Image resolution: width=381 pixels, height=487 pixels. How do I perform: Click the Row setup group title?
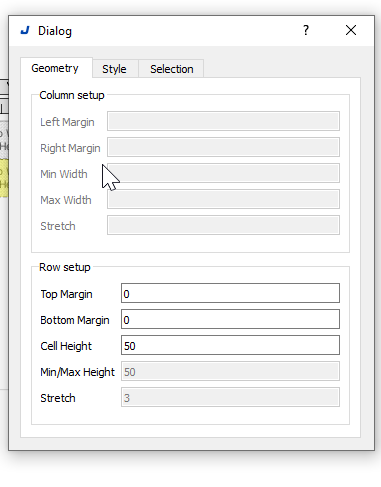[x=65, y=267]
